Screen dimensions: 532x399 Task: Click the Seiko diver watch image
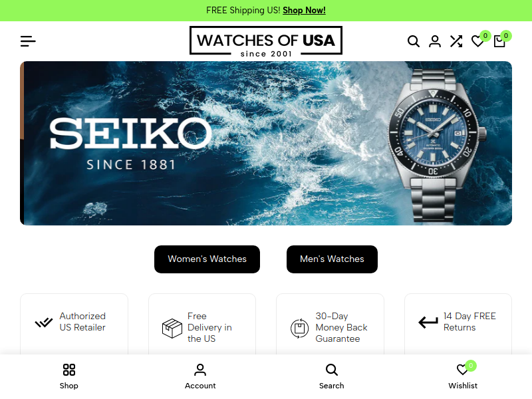[436, 143]
